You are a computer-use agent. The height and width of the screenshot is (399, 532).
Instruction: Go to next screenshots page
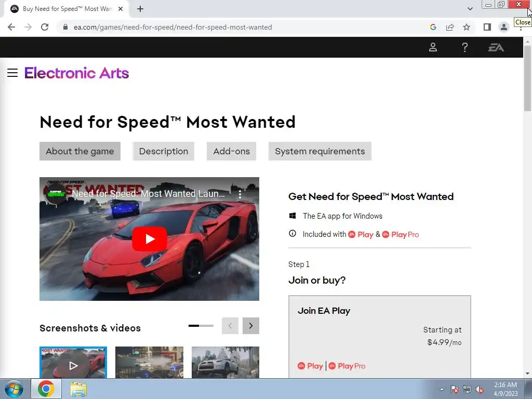point(251,326)
